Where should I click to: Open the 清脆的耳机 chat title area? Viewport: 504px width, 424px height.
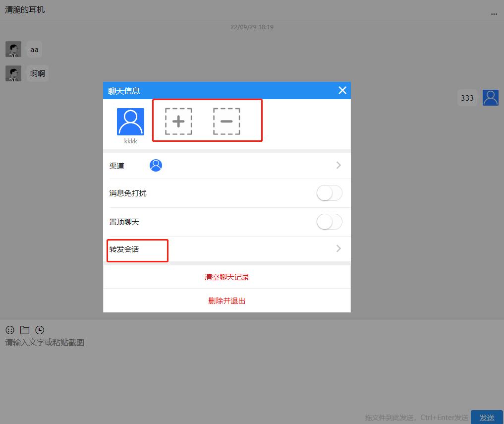click(24, 9)
